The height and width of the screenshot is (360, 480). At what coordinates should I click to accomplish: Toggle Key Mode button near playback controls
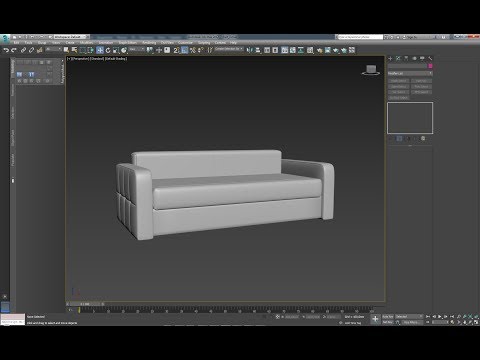(x=428, y=322)
